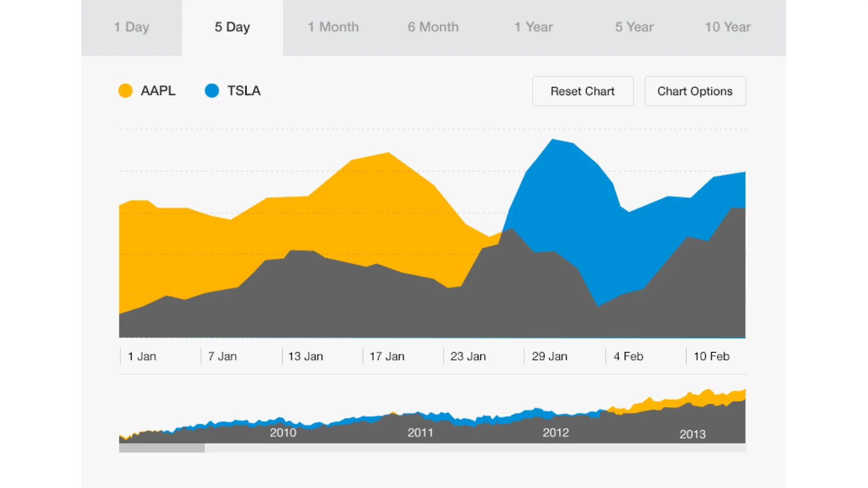Show the 1 Year range
868x488 pixels.
coord(533,27)
